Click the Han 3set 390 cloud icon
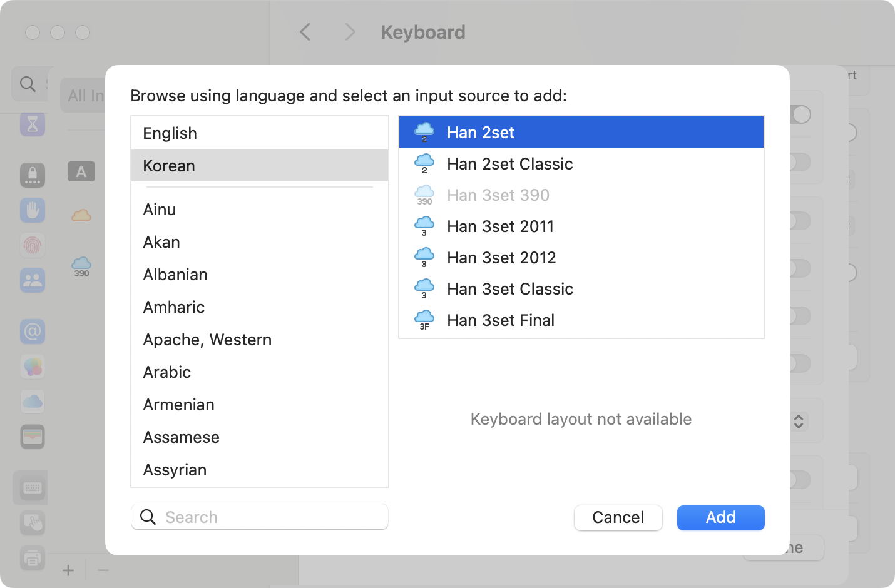 [x=424, y=195]
